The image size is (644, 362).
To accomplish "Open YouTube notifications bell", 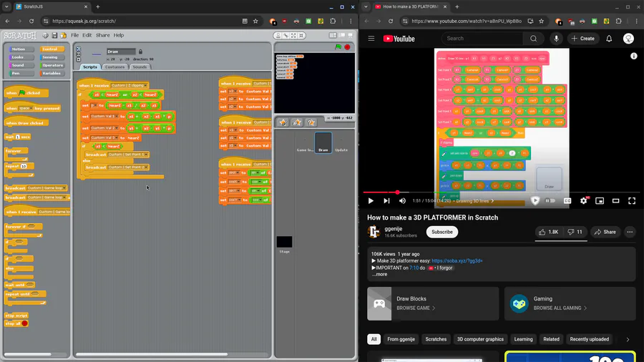I will [x=609, y=39].
